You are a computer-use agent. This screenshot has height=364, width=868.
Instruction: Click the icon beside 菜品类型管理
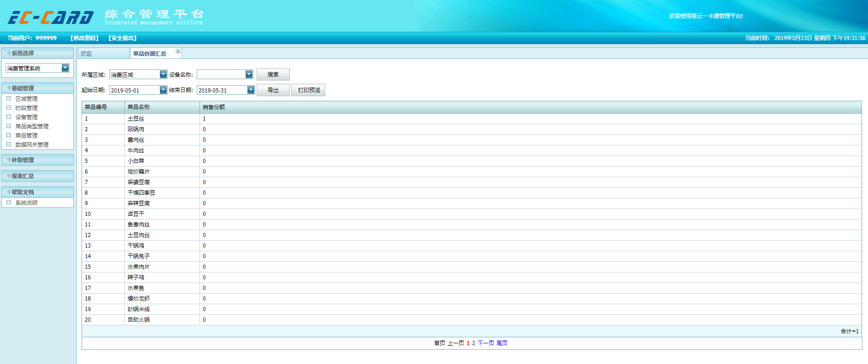[x=8, y=126]
